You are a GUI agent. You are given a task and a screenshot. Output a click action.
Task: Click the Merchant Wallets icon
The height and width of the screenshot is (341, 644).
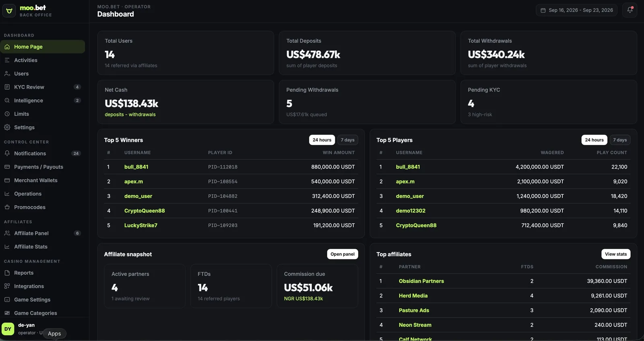coord(7,180)
